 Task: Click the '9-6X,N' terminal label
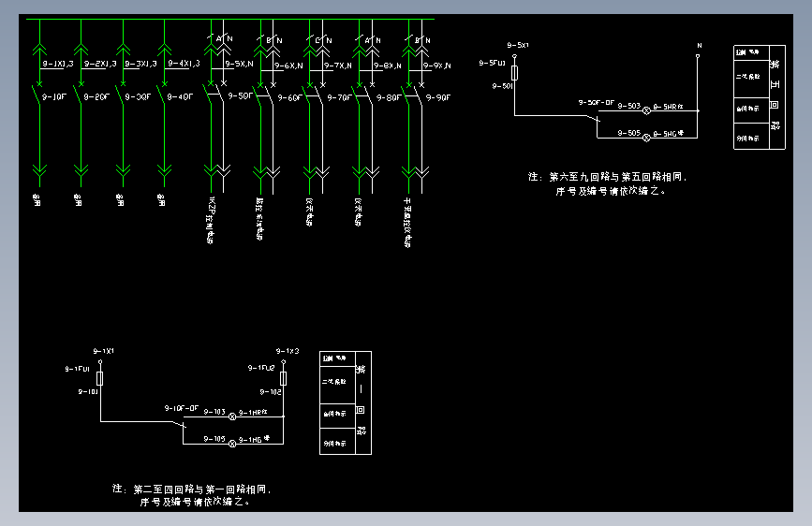point(288,66)
